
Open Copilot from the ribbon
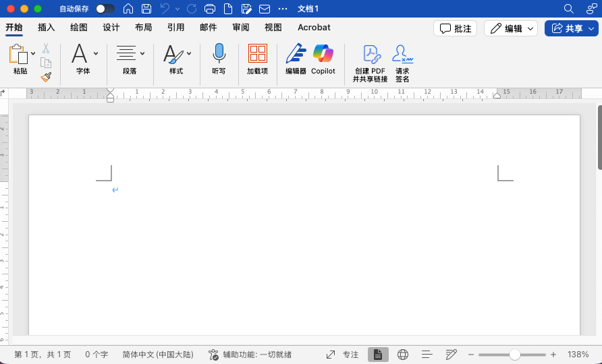tap(323, 54)
